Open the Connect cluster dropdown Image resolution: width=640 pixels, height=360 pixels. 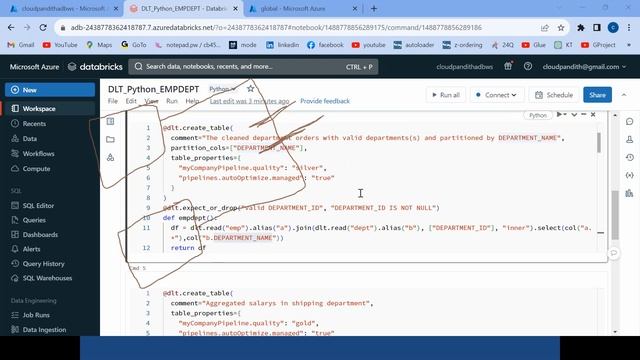[x=496, y=95]
